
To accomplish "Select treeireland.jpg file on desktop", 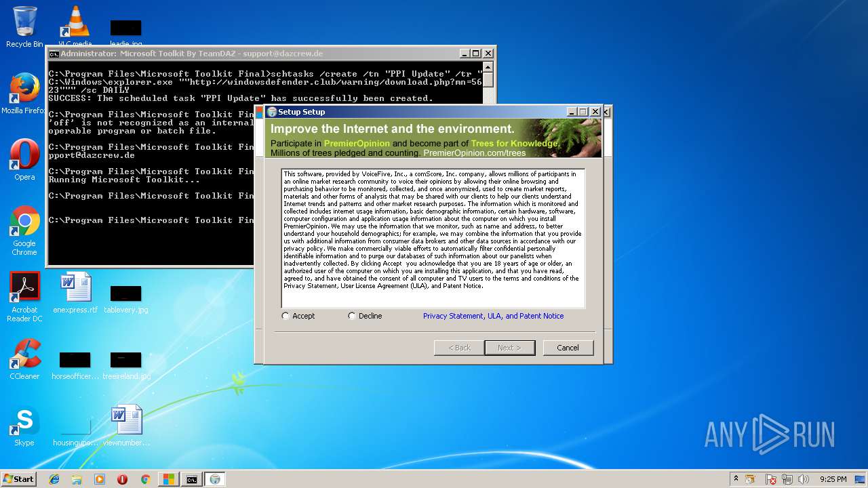I will (x=126, y=365).
